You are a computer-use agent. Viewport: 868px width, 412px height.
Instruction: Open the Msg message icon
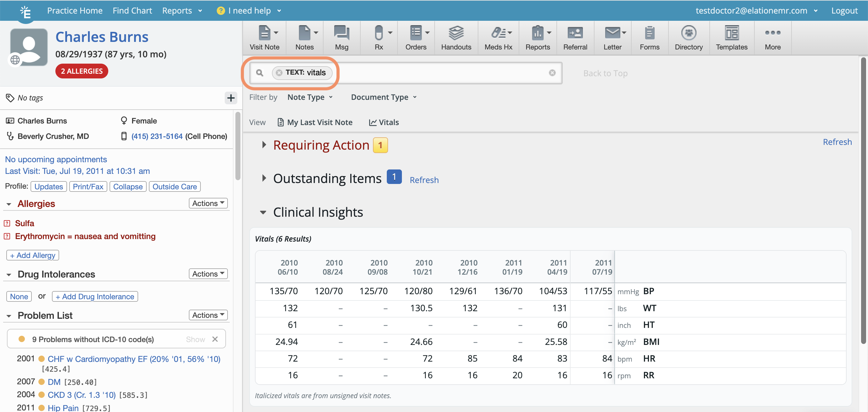click(341, 38)
